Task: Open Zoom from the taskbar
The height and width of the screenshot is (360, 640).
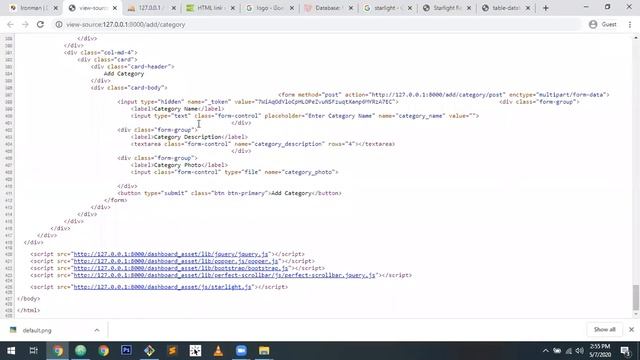Action: click(241, 351)
